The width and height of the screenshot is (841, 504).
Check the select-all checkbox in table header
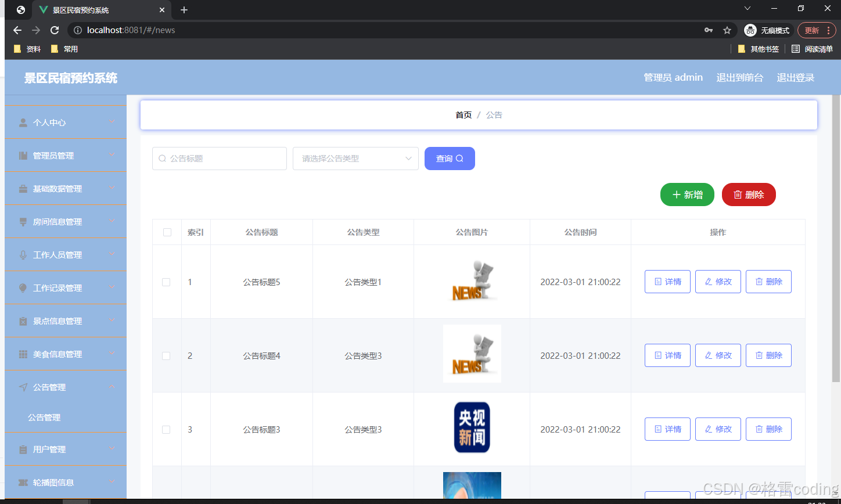click(167, 232)
